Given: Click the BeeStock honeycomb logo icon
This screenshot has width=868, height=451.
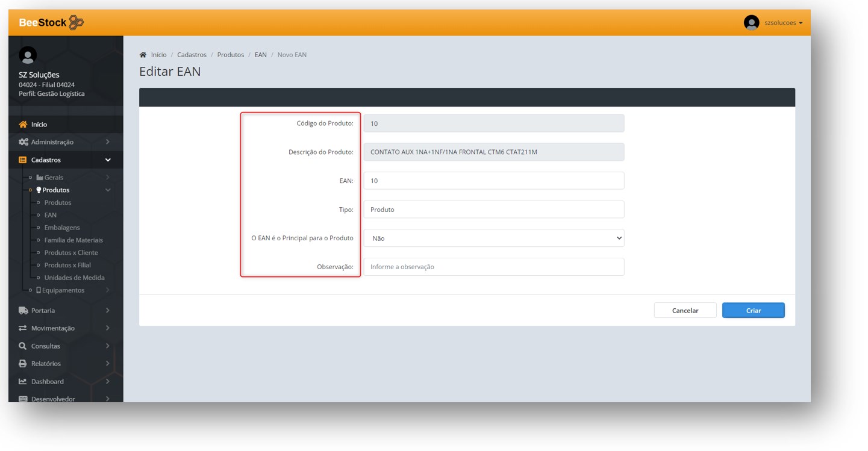Looking at the screenshot, I should 76,23.
